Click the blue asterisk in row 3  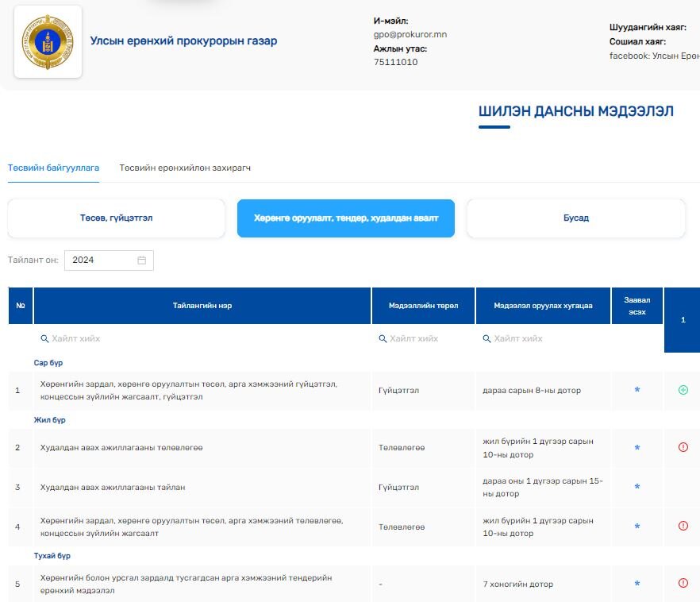tap(637, 488)
